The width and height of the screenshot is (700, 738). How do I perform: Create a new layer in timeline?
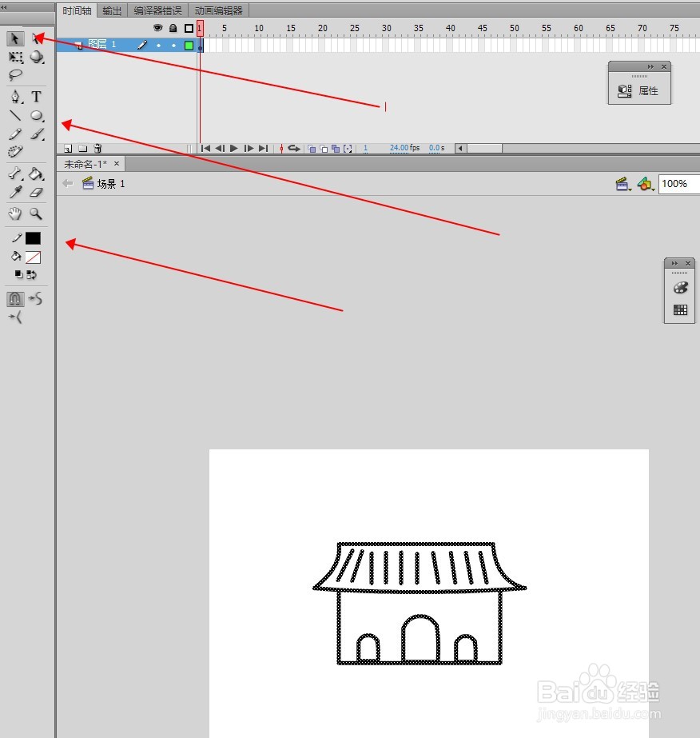(x=67, y=148)
